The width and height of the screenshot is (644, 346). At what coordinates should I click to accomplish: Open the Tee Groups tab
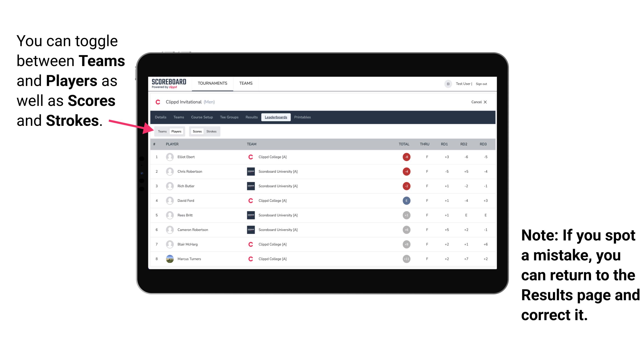229,117
